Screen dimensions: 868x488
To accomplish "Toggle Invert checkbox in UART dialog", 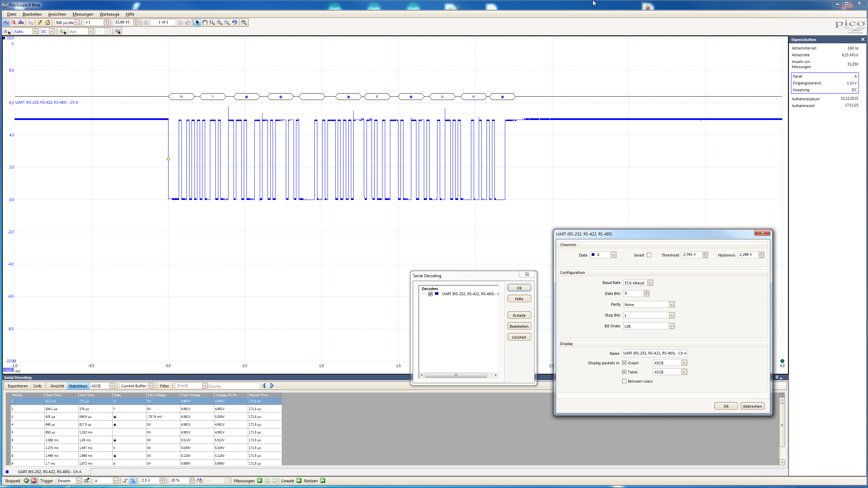I will click(649, 255).
